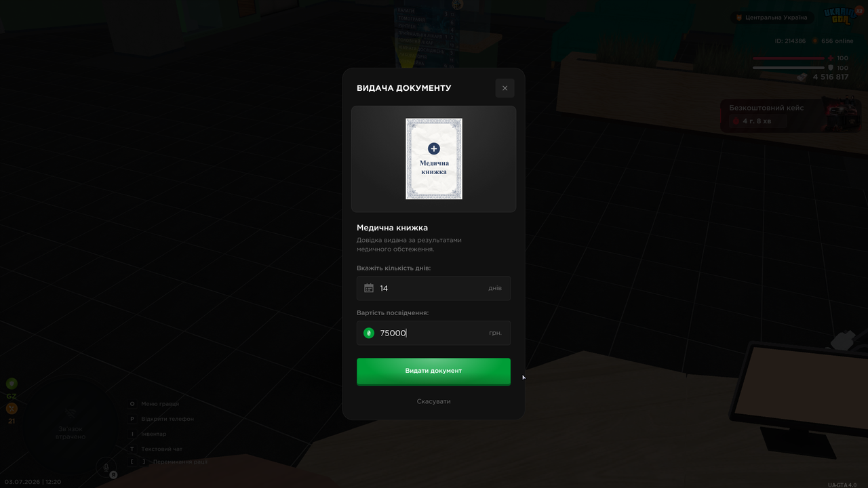Click the orange icon above 21

12,409
